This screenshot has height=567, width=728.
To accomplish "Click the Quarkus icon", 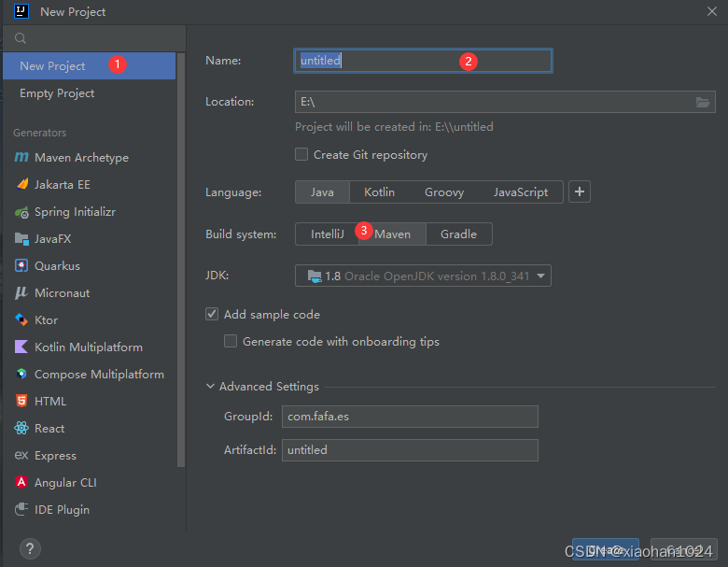I will point(21,265).
